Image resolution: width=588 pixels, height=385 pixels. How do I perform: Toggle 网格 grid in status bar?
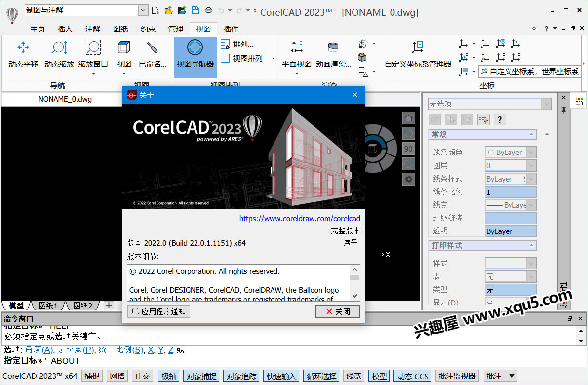point(118,376)
